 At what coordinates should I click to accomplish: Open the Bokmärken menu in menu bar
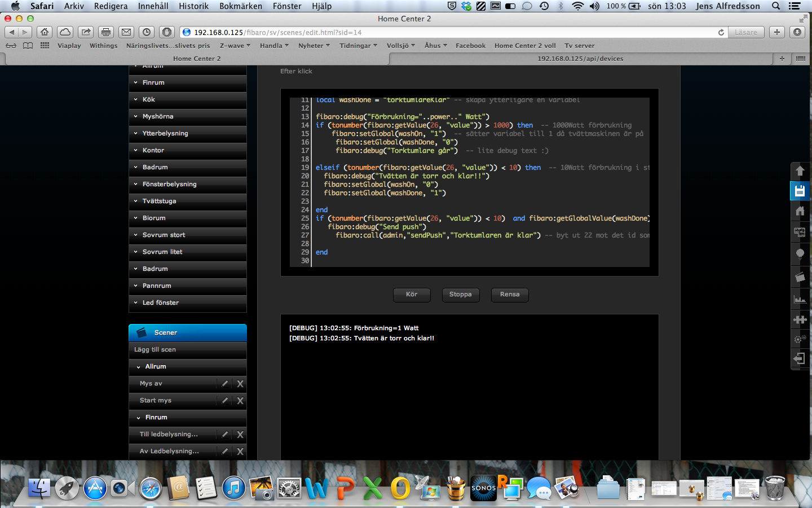pos(241,6)
